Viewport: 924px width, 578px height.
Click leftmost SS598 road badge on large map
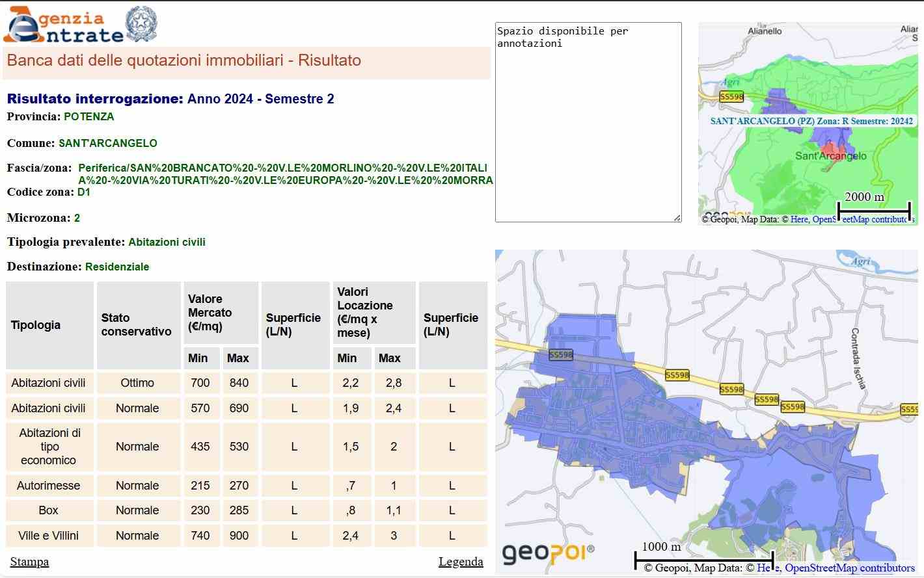point(560,355)
